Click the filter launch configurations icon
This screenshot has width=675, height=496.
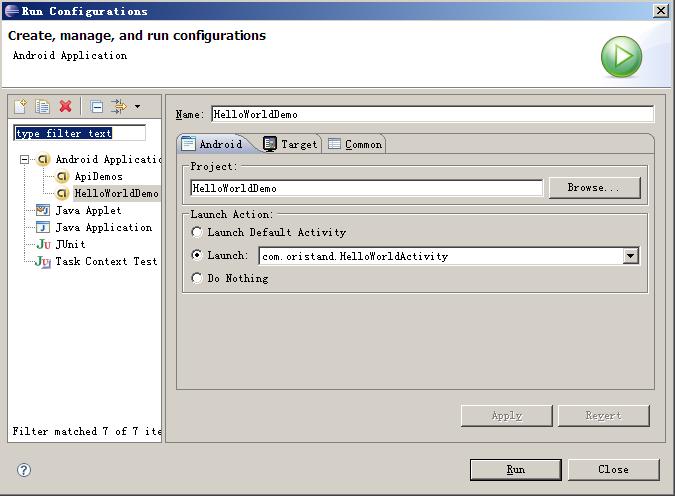click(x=118, y=106)
